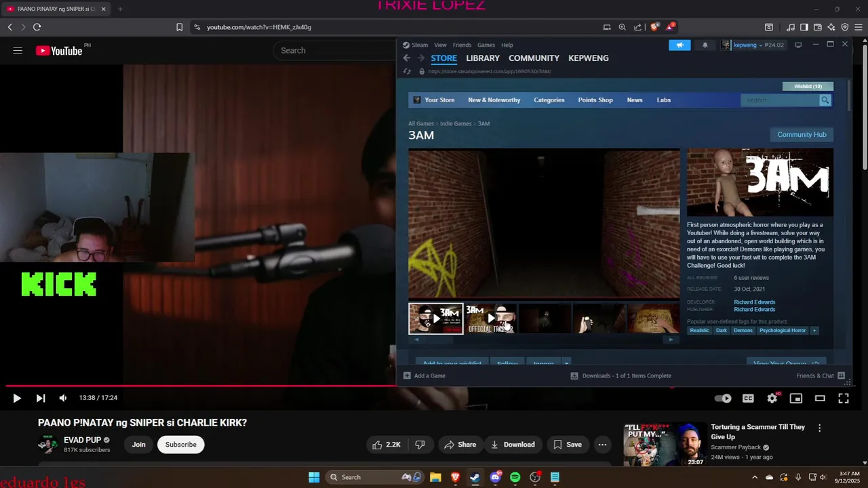Open the Help menu in Steam
Viewport: 868px width, 488px height.
(x=507, y=45)
